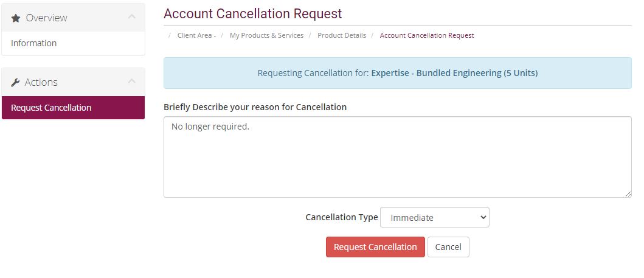Click the wrench icon beside Actions
Viewport: 644px width, 278px height.
coord(15,83)
